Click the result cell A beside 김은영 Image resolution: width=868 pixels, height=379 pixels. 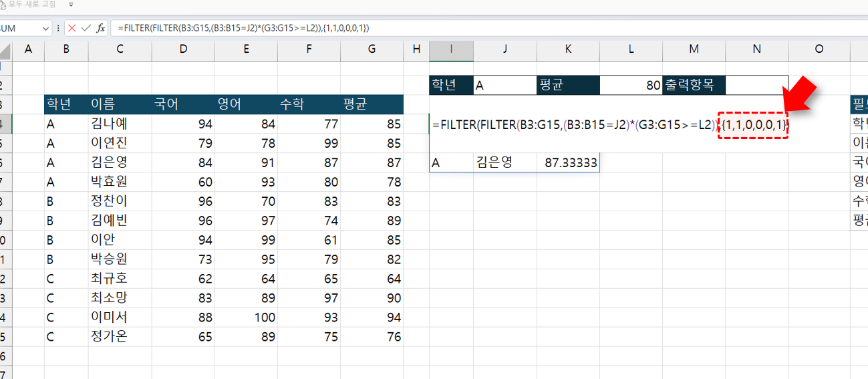click(452, 162)
